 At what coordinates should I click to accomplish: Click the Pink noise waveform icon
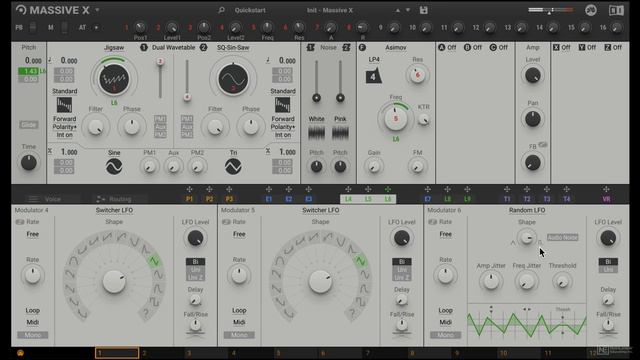[x=340, y=133]
